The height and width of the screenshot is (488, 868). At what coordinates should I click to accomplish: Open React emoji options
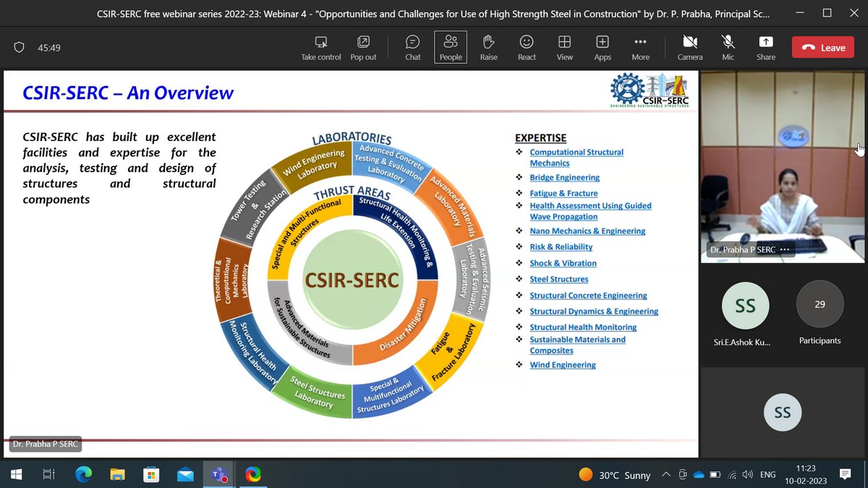click(527, 48)
